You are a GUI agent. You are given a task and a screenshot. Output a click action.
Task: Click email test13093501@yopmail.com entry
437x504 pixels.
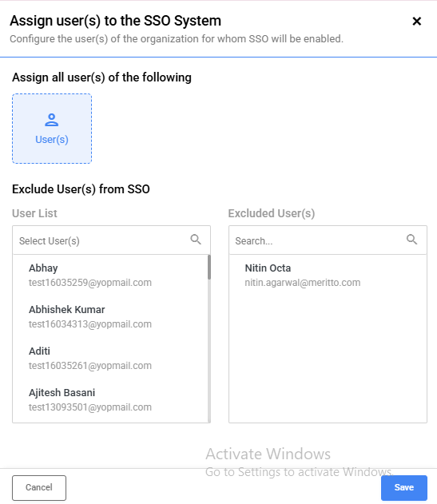[x=90, y=407]
